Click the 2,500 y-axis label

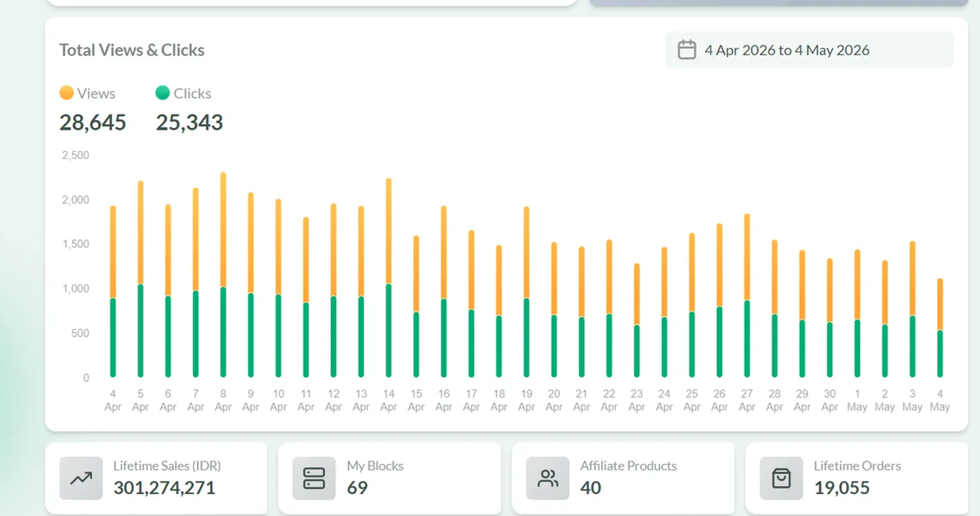(76, 155)
